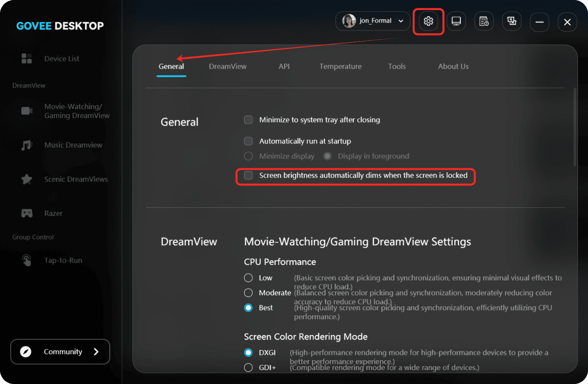
Task: Open Razer via the gamepad icon
Action: coord(27,213)
